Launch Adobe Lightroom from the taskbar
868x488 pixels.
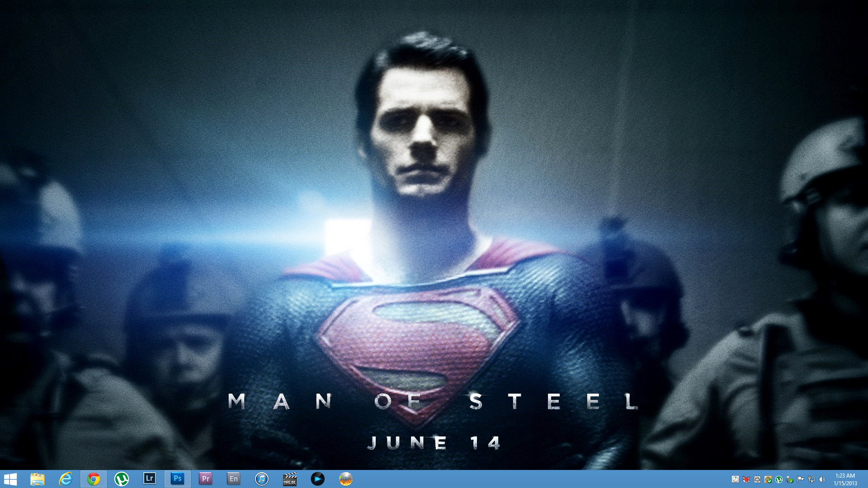150,479
